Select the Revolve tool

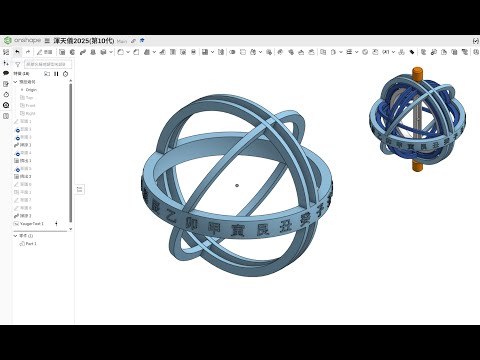(x=72, y=52)
